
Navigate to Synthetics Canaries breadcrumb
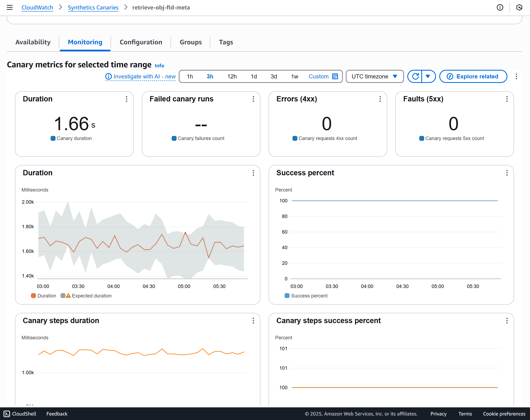pos(93,7)
